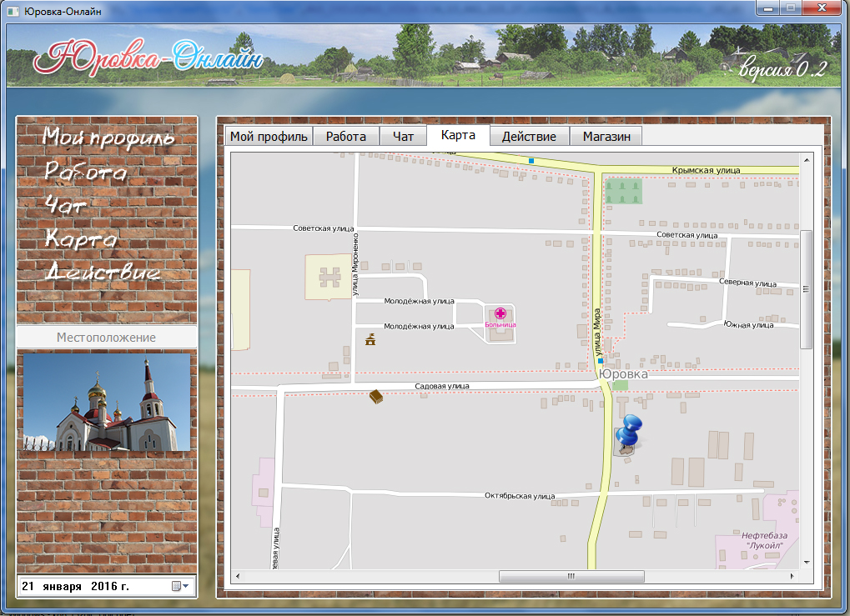Open Мой профиль in the brick sidebar
This screenshot has width=850, height=616.
(108, 138)
